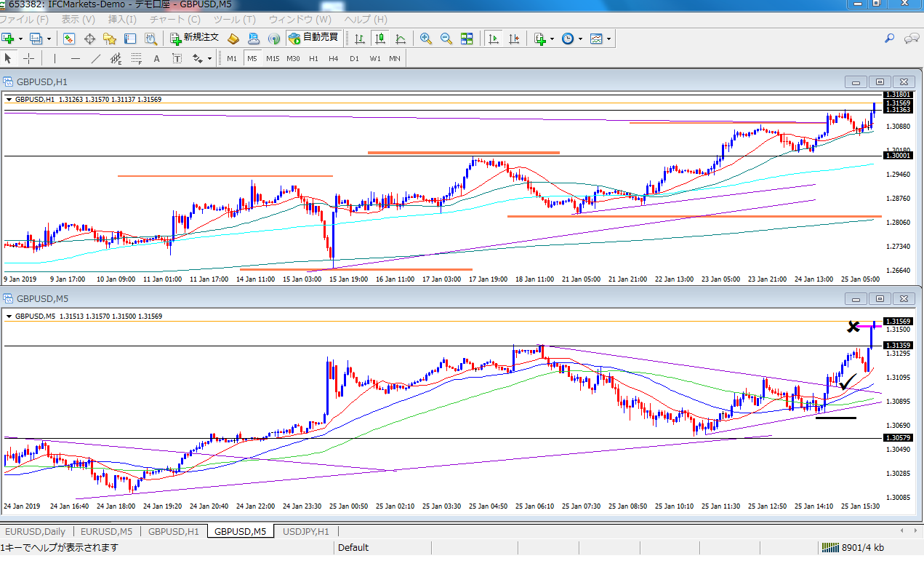Select M30 timeframe

(293, 58)
